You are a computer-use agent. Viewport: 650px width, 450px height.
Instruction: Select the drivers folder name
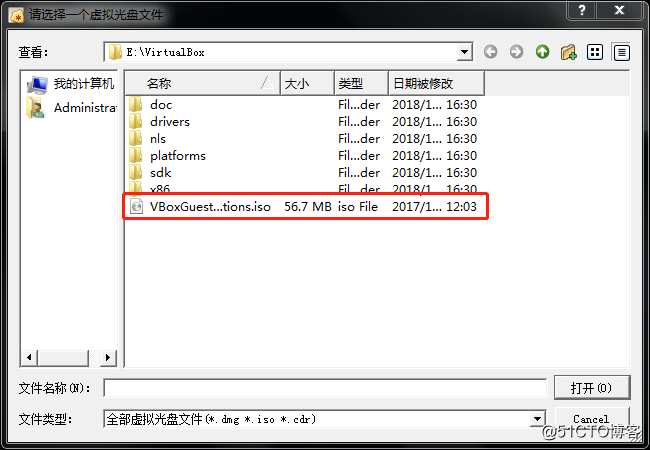[170, 121]
